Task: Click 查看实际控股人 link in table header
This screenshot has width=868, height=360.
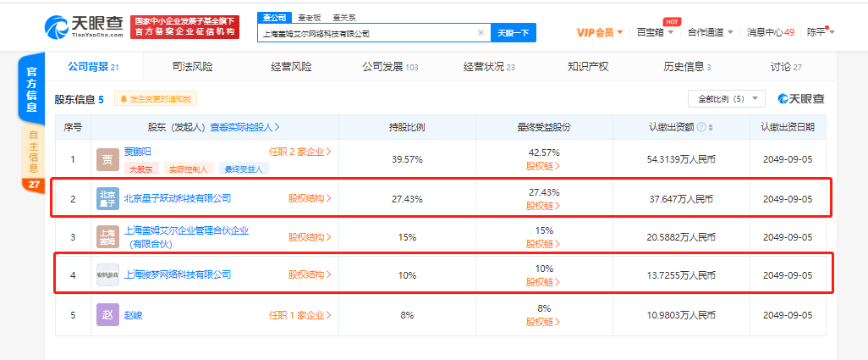Action: (244, 127)
